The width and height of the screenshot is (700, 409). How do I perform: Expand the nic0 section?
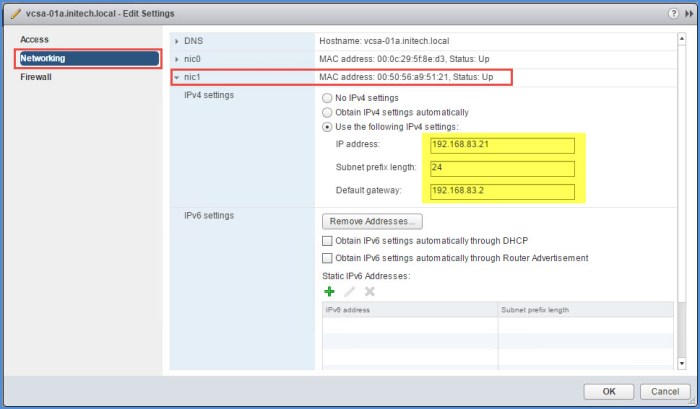tap(177, 59)
